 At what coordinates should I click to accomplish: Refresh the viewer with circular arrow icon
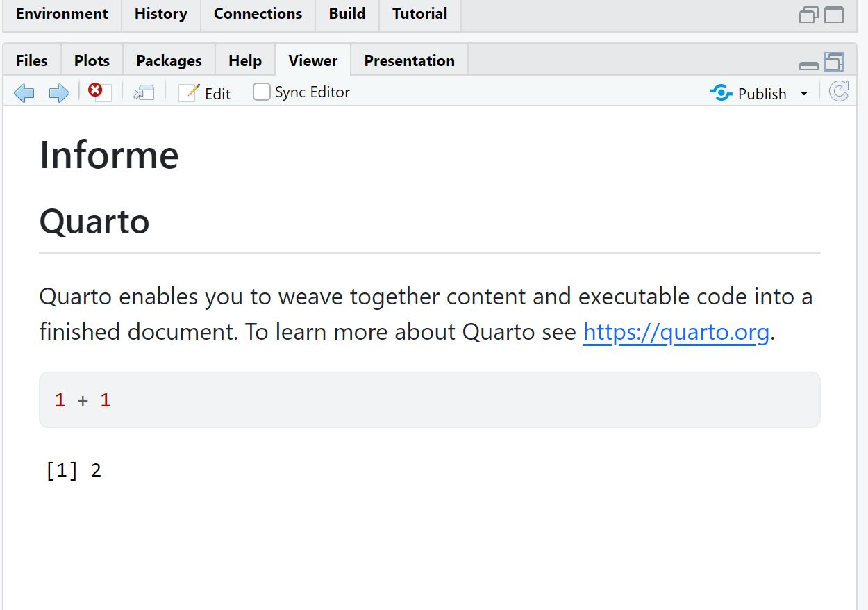point(839,92)
